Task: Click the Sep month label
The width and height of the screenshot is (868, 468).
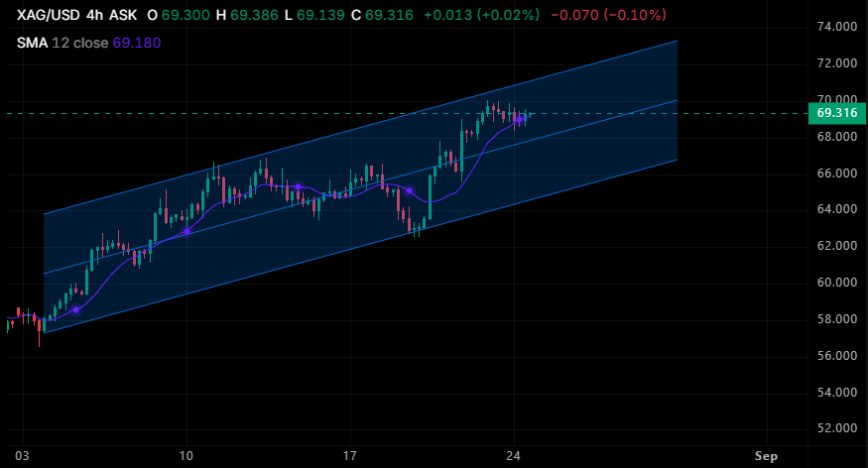Action: (766, 456)
